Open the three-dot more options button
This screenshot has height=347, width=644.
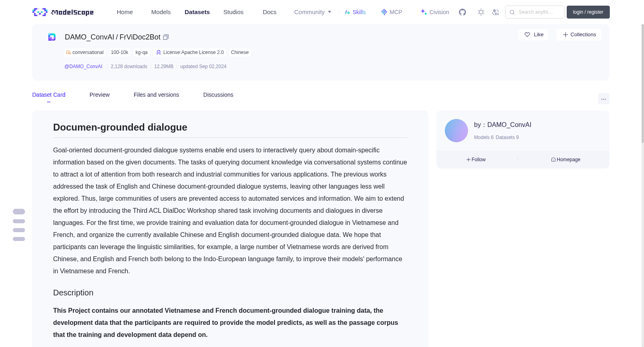[x=603, y=99]
